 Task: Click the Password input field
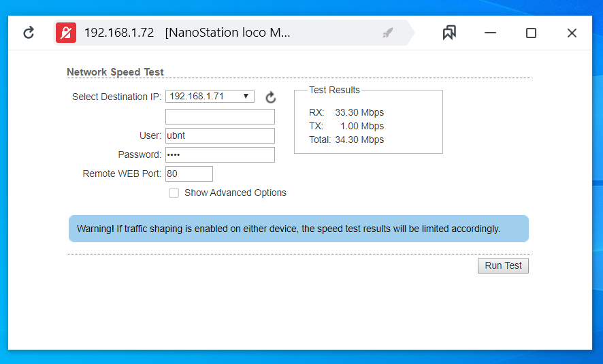(220, 154)
